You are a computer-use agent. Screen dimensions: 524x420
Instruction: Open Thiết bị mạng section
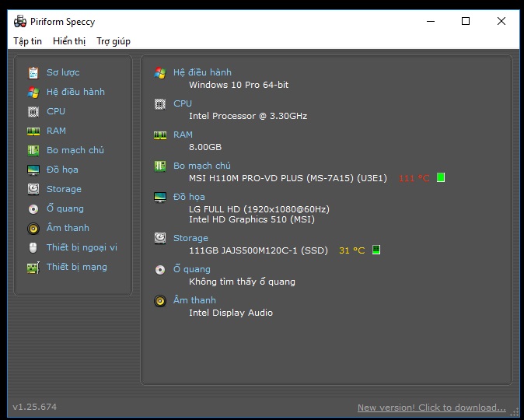(x=77, y=268)
